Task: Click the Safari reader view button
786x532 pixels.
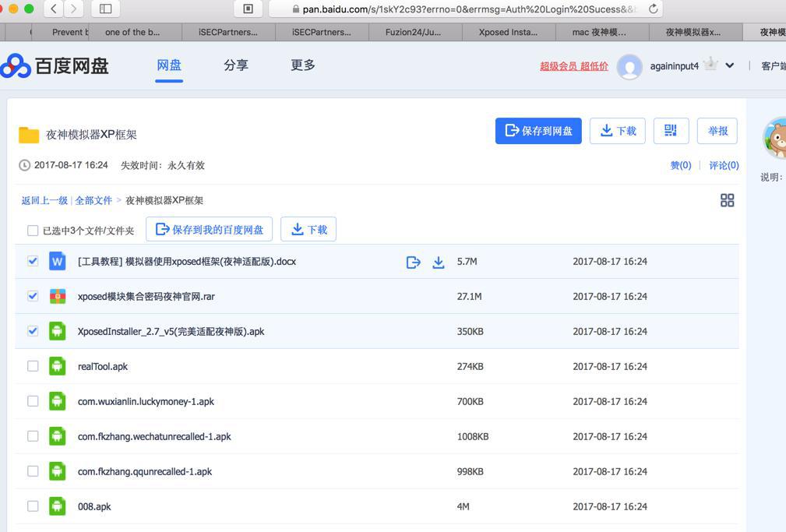Action: [x=248, y=9]
